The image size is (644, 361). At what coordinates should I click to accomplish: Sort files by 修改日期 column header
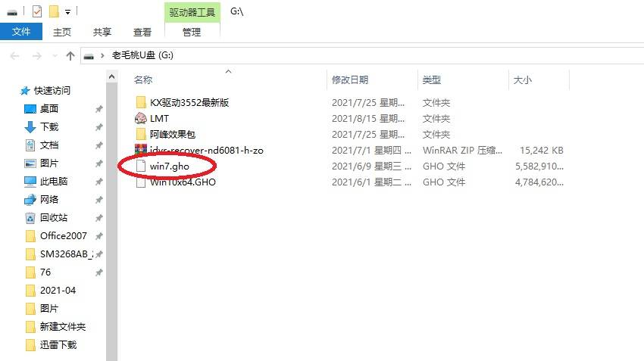click(x=350, y=80)
